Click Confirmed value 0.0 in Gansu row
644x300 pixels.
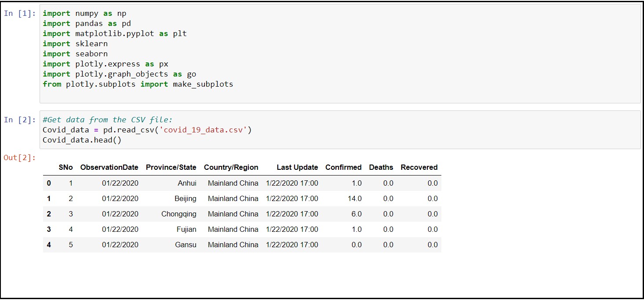[357, 245]
